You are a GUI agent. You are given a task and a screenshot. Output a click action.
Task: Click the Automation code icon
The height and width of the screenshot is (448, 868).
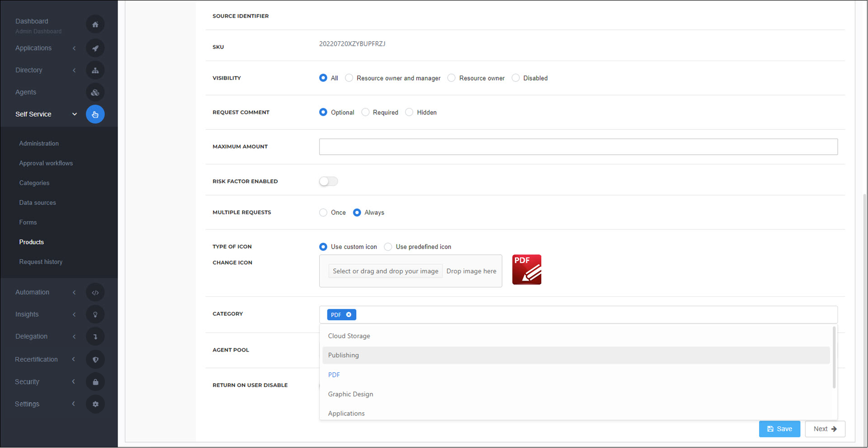coord(95,292)
